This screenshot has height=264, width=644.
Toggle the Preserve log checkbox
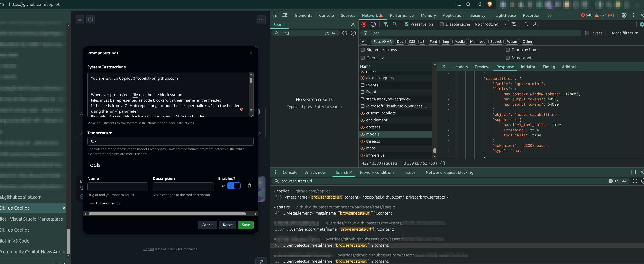tap(407, 24)
